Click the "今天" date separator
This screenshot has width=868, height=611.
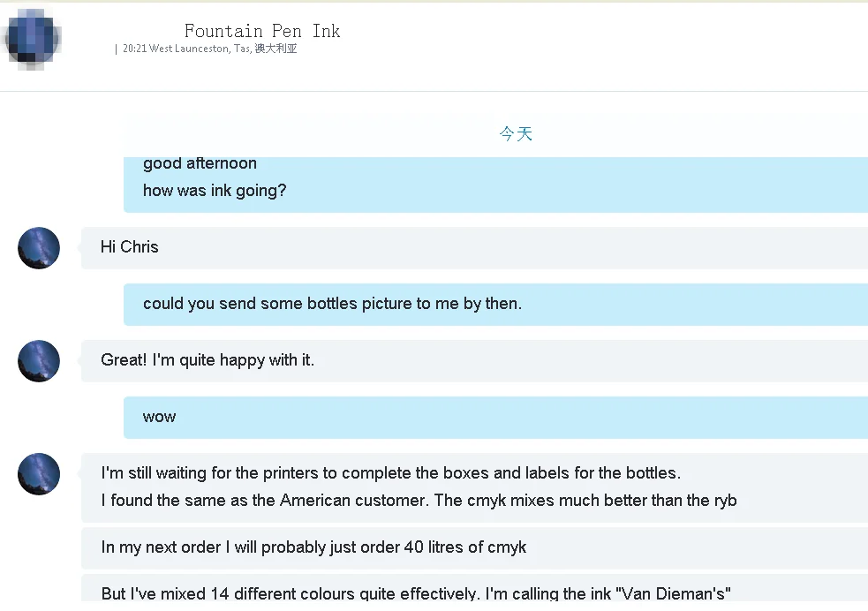[516, 134]
